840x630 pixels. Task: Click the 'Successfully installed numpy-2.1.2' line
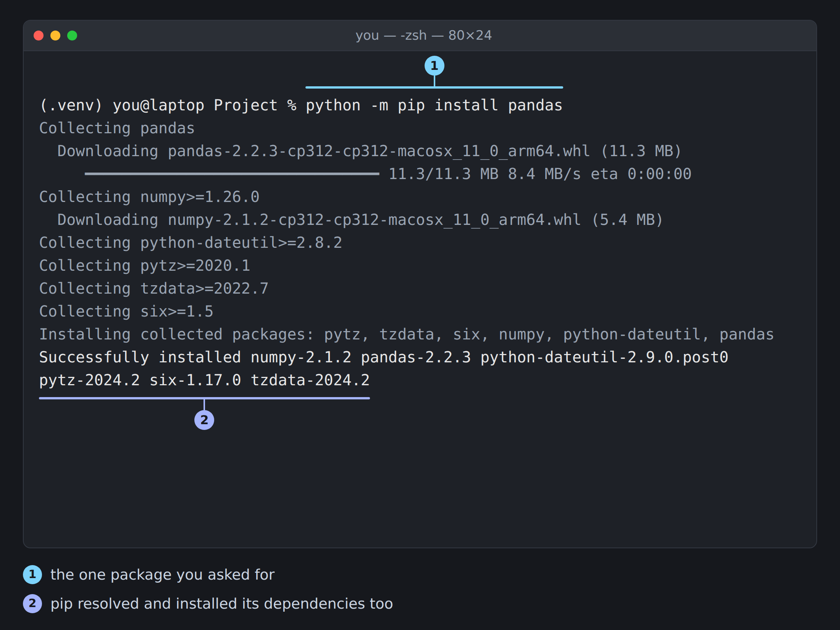click(x=384, y=357)
